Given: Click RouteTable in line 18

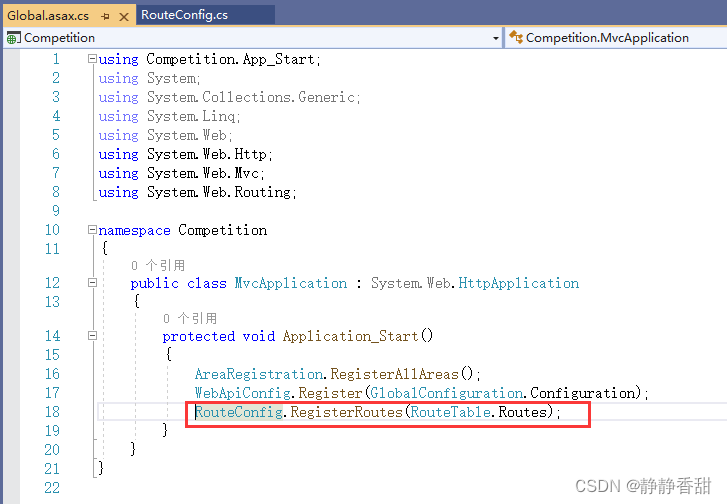Looking at the screenshot, I should point(451,412).
